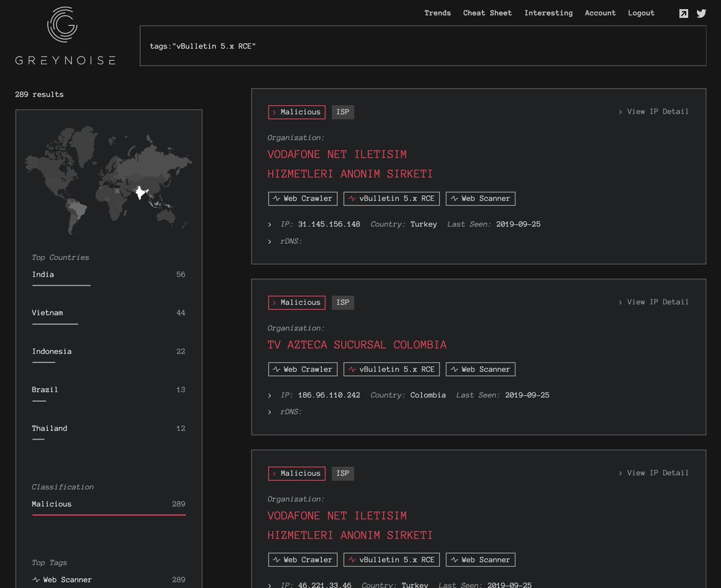The height and width of the screenshot is (588, 721).
Task: Open the VODAFONE organization name above 46.221.33.46
Action: click(x=350, y=526)
